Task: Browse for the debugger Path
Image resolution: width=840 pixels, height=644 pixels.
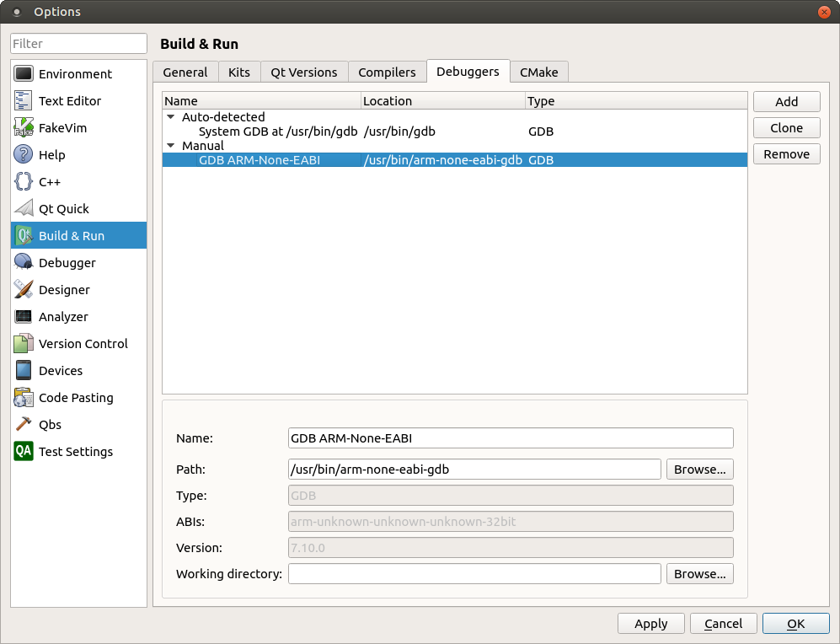Action: tap(699, 470)
